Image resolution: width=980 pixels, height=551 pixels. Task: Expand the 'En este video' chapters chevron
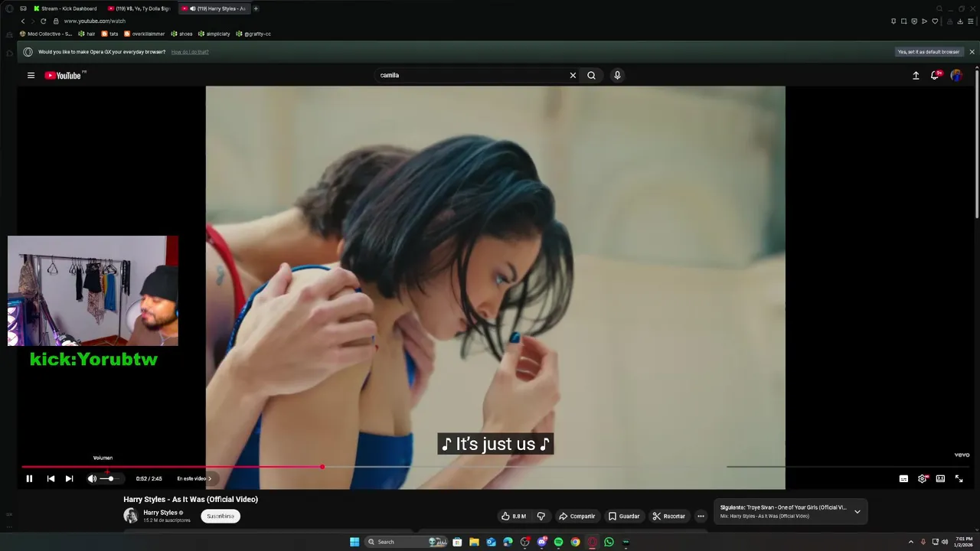click(x=210, y=478)
